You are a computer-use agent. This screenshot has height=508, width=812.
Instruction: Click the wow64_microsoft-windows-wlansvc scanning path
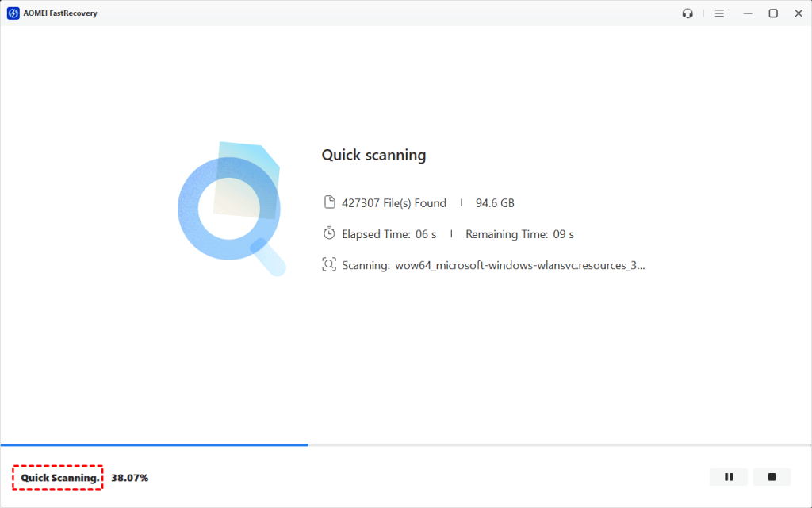520,265
